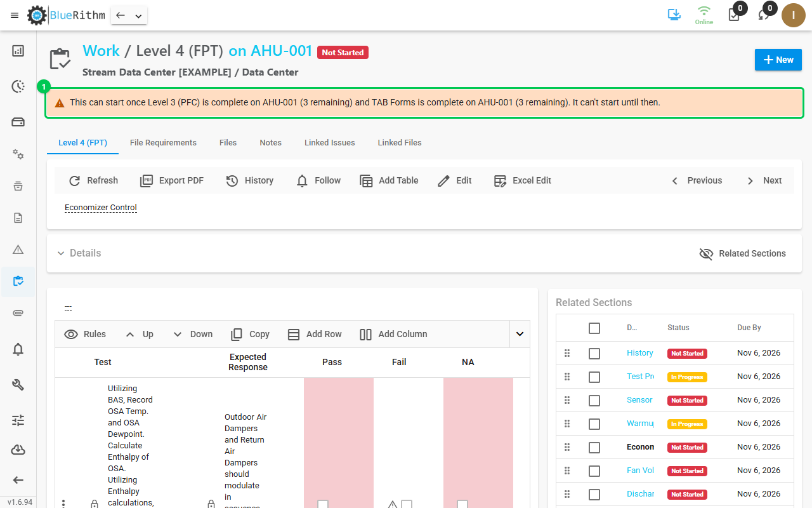Grab the drag handle on the History row
This screenshot has width=812, height=508.
(x=567, y=353)
